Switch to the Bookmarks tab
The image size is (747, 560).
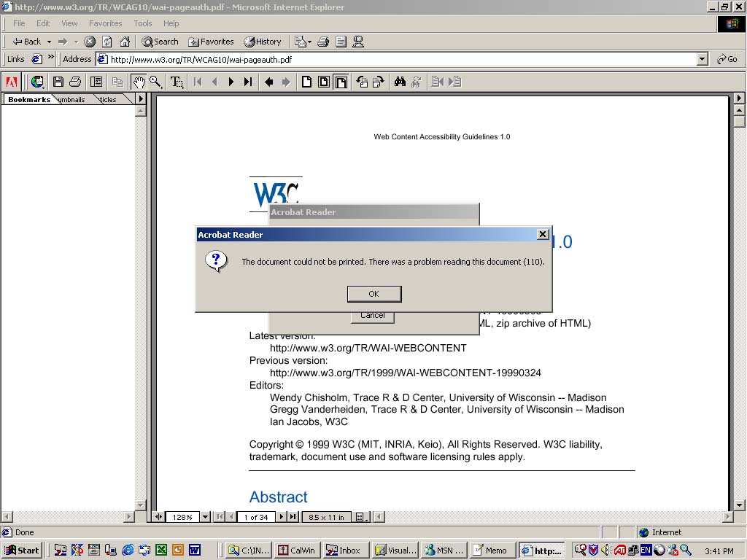pyautogui.click(x=29, y=99)
